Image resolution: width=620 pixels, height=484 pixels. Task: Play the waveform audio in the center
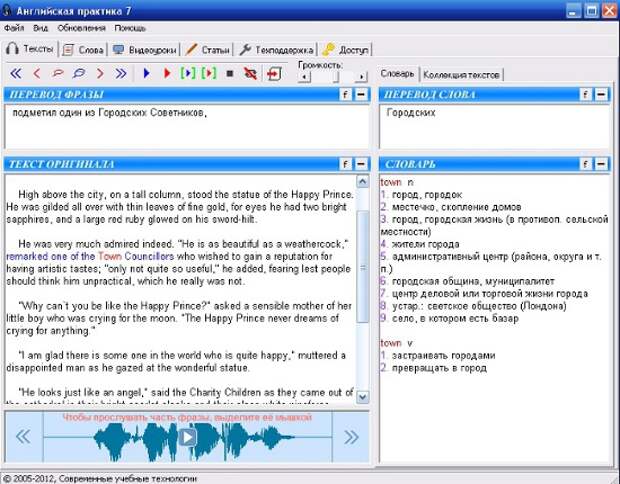click(187, 436)
